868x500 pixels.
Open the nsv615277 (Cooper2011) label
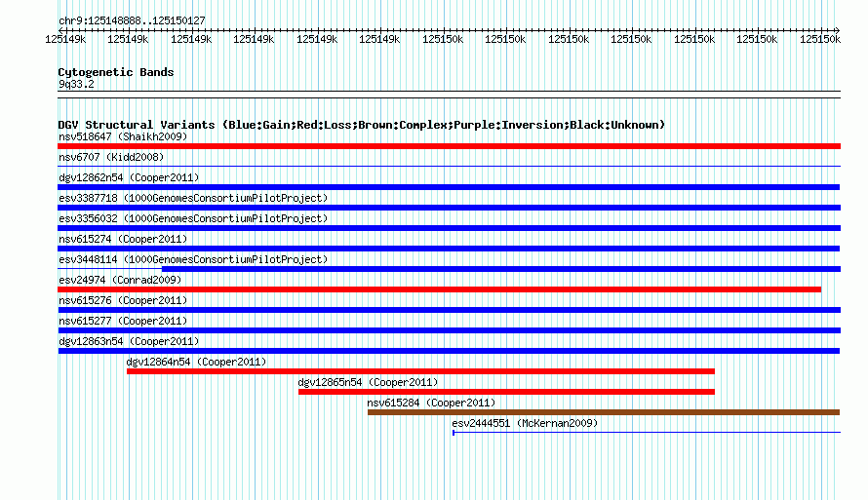tap(123, 321)
